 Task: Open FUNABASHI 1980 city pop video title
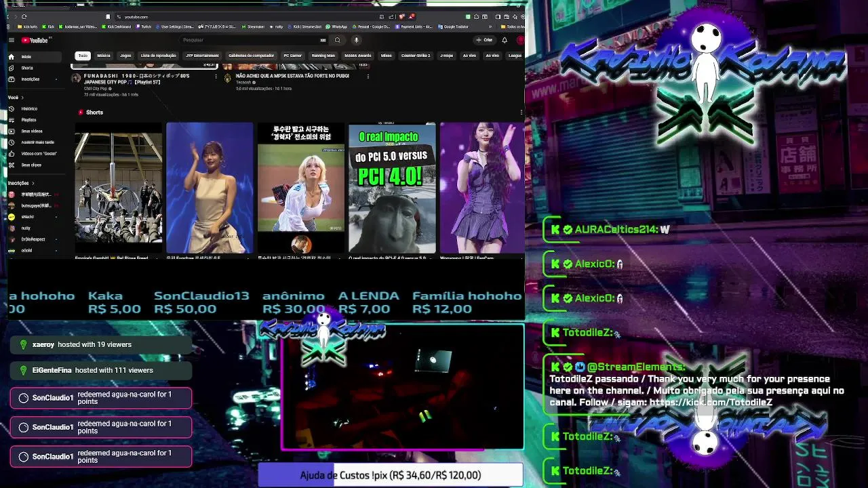click(136, 79)
